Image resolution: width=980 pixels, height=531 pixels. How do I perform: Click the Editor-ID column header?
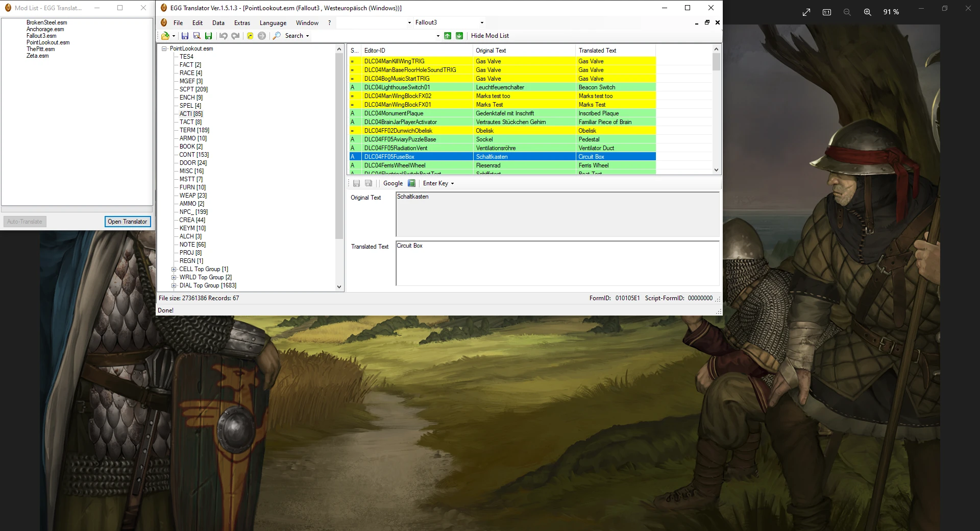[x=416, y=51]
